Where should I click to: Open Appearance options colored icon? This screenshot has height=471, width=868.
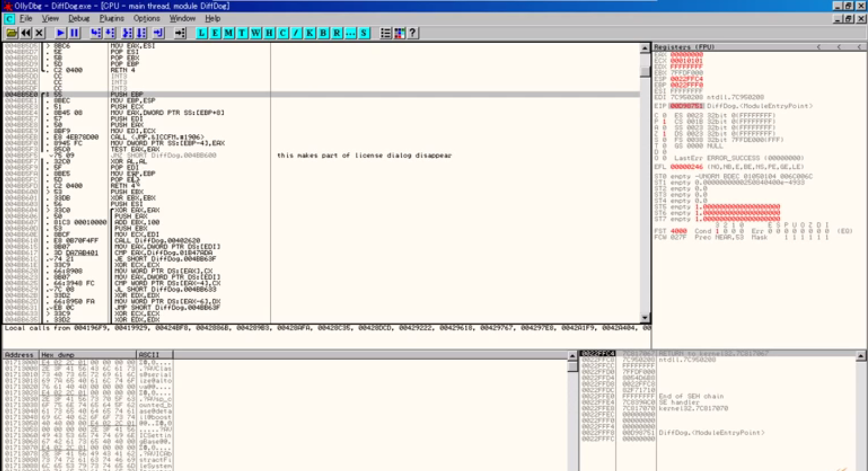point(399,33)
